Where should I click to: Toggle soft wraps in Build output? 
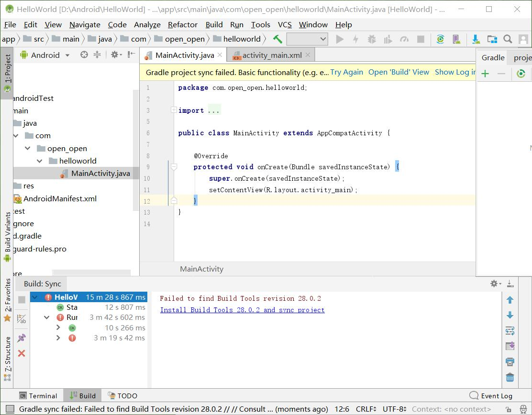[510, 330]
